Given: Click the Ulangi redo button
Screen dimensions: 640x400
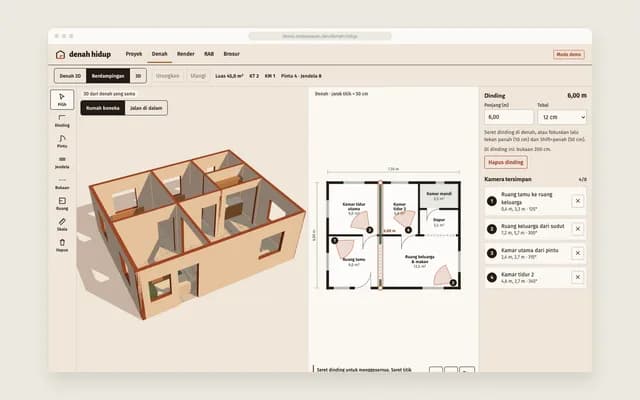Looking at the screenshot, I should 198,76.
